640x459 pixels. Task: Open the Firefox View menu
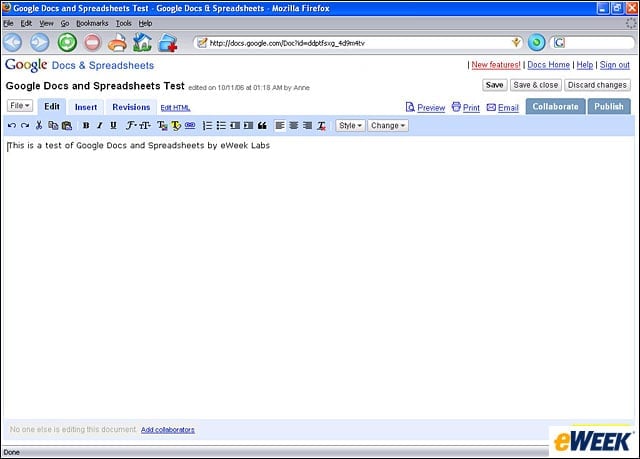pyautogui.click(x=46, y=23)
